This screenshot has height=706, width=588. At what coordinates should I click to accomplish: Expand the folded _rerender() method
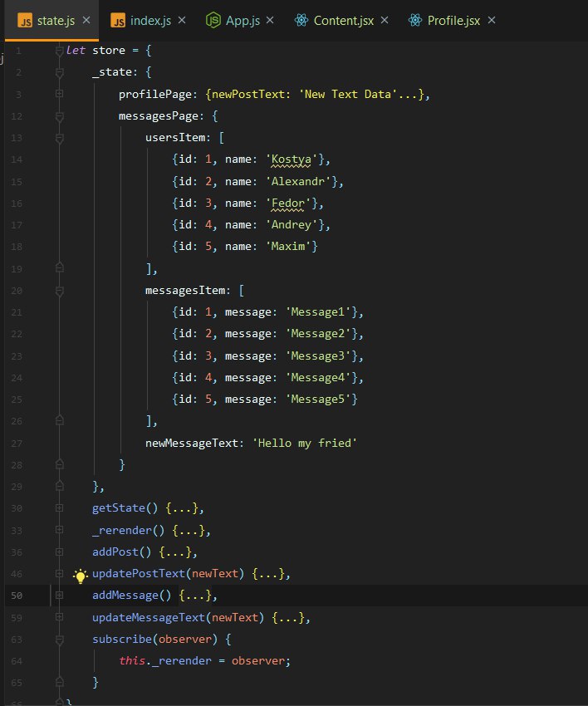(x=60, y=530)
